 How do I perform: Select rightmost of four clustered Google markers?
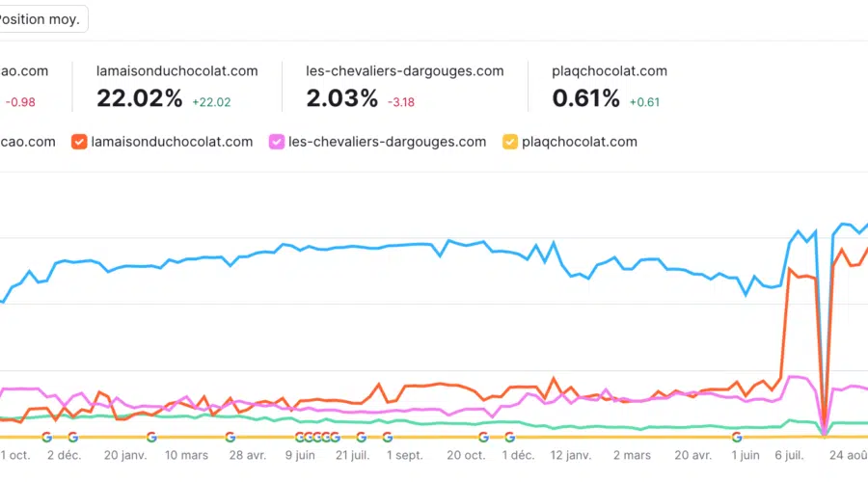pyautogui.click(x=335, y=437)
